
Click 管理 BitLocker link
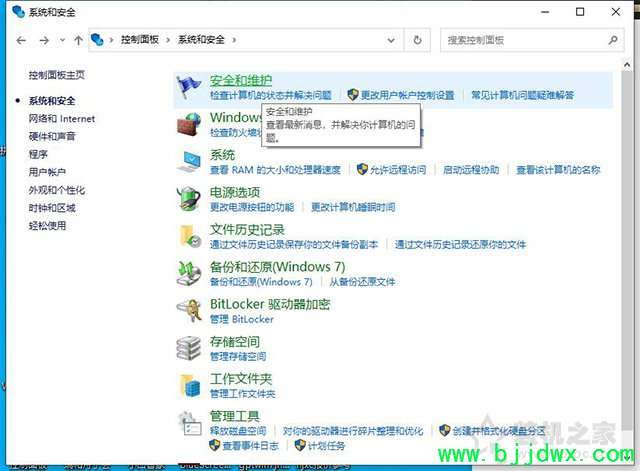[242, 319]
